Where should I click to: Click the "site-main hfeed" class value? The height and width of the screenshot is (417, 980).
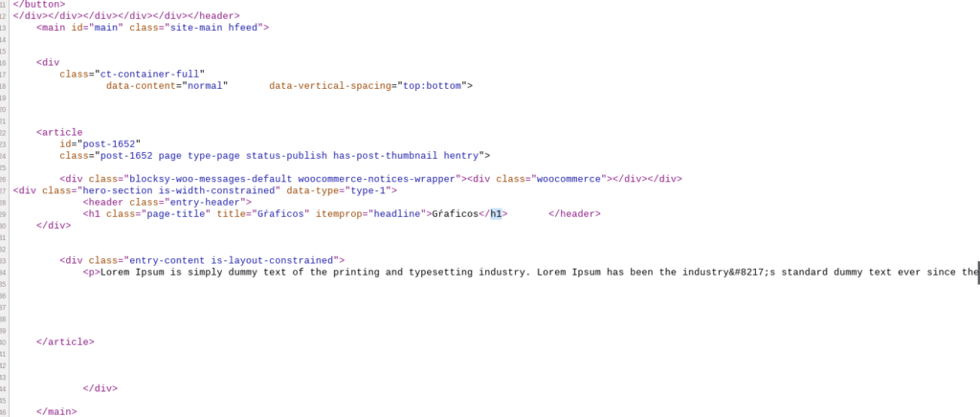212,28
